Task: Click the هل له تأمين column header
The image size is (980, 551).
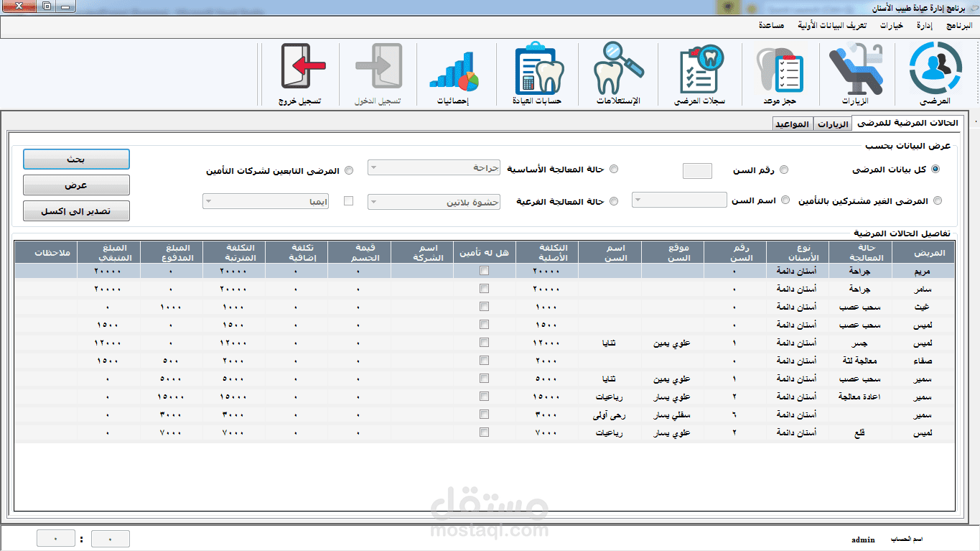Action: click(485, 252)
